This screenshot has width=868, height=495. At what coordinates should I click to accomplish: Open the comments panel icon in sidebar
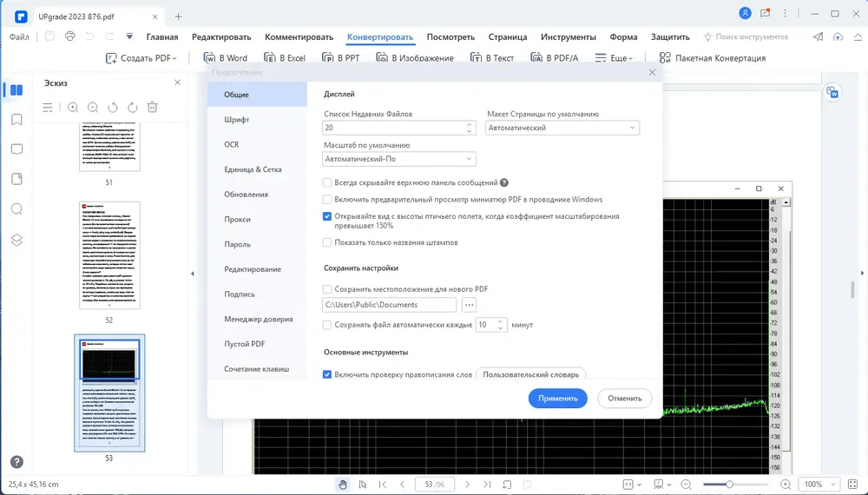16,149
